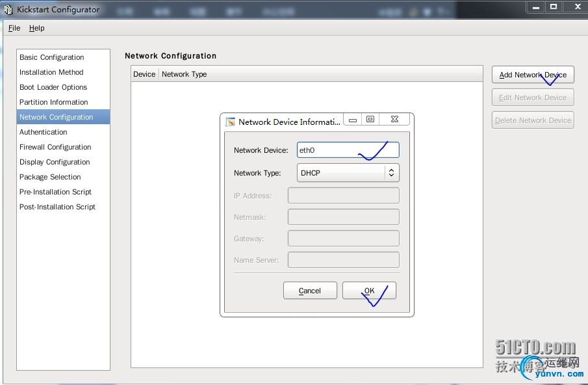Maximize the Network Device Information dialog
The height and width of the screenshot is (385, 588).
tap(370, 119)
